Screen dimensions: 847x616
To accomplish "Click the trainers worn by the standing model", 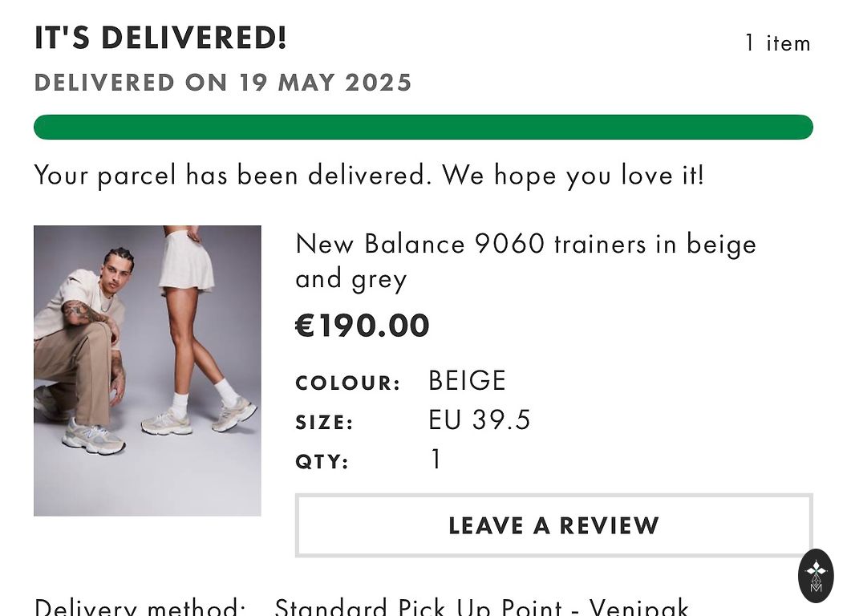I will [x=201, y=417].
